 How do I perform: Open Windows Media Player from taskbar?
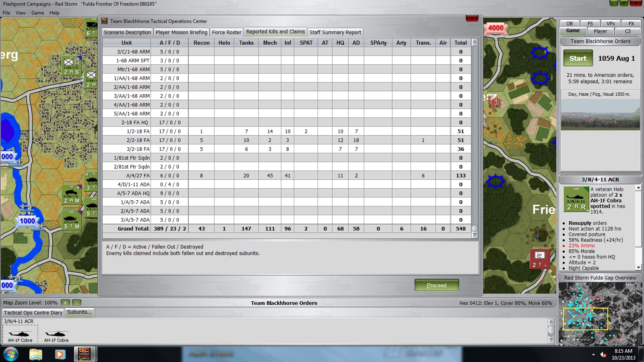pyautogui.click(x=60, y=354)
